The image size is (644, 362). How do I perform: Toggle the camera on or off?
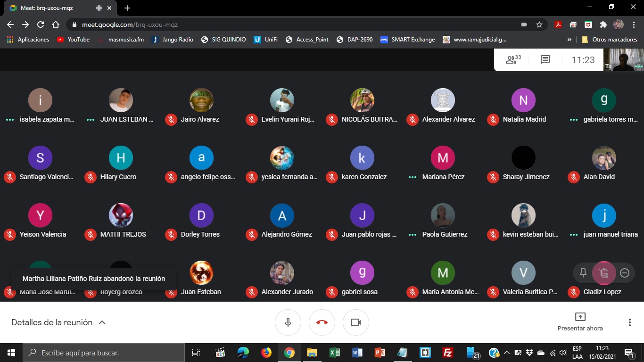(355, 322)
